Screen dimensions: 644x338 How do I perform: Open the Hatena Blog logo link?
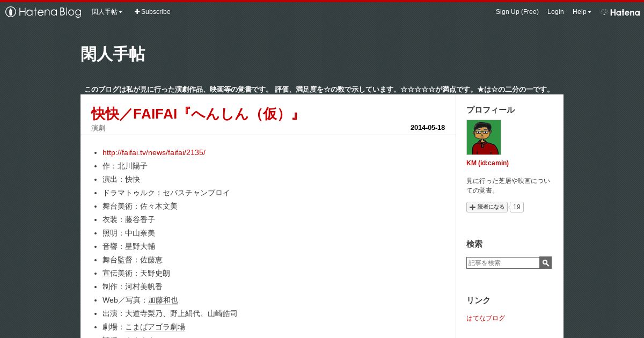(43, 12)
